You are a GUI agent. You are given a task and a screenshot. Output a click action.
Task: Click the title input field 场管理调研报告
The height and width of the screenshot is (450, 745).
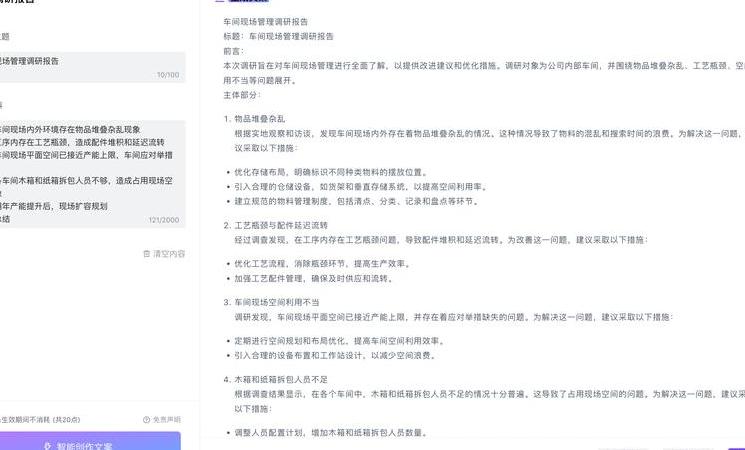[x=92, y=67]
